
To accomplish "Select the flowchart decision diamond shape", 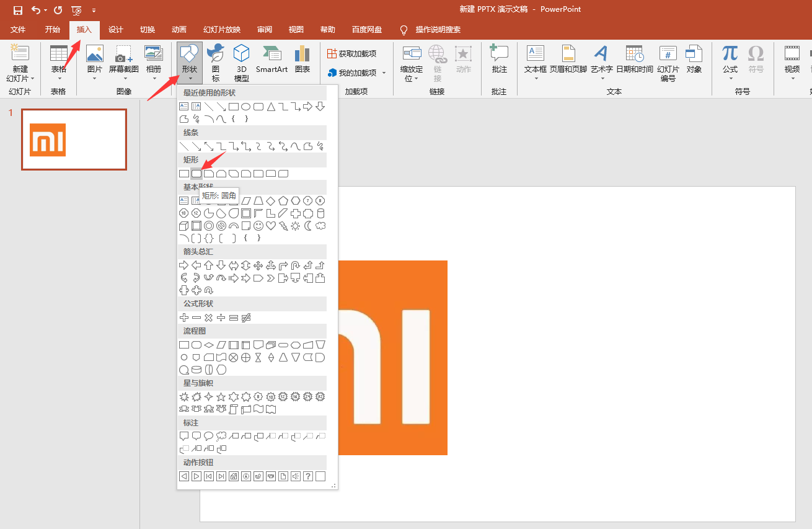I will tap(209, 345).
